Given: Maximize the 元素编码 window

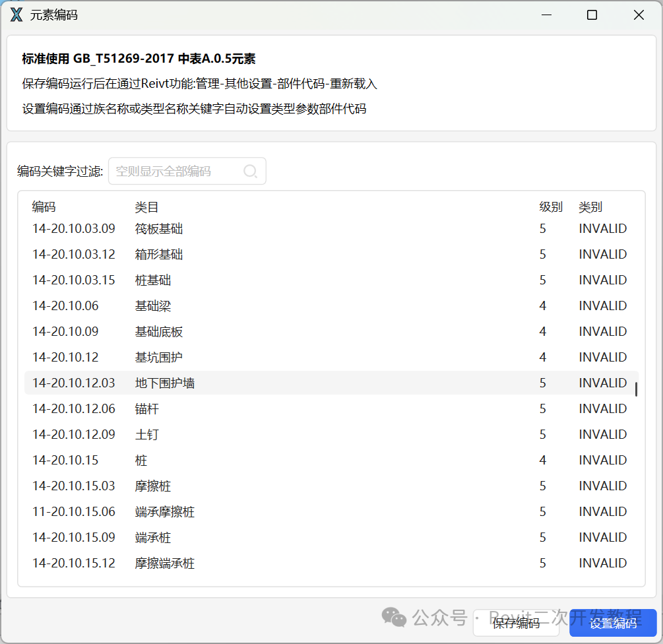Looking at the screenshot, I should pyautogui.click(x=592, y=15).
